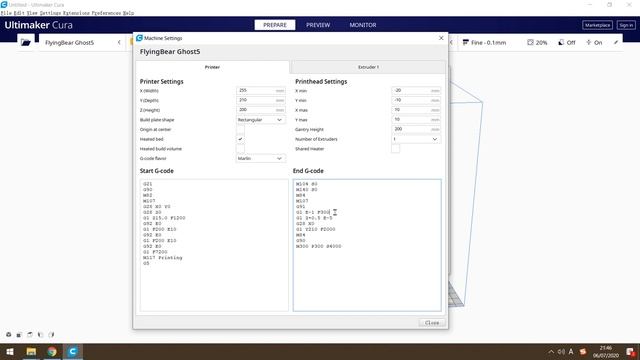Image resolution: width=640 pixels, height=360 pixels.
Task: Open the Windows Start menu
Action: pyautogui.click(x=10, y=351)
